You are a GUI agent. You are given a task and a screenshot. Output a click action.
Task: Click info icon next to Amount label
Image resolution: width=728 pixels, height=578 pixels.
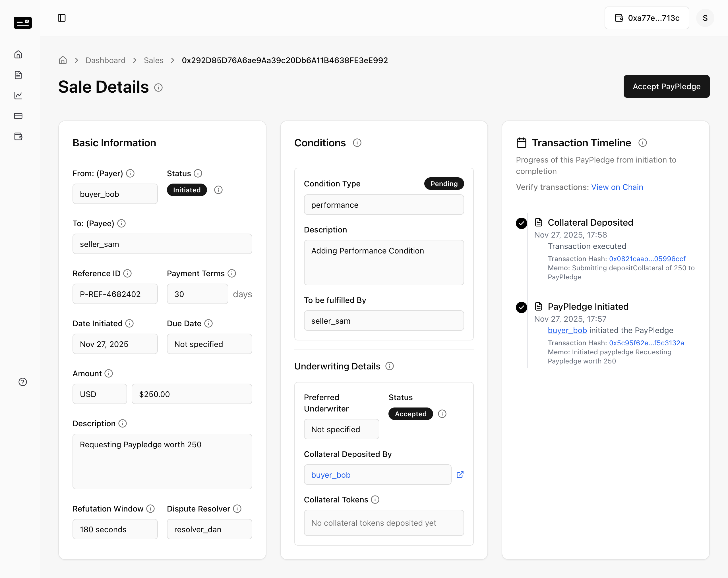coord(109,373)
